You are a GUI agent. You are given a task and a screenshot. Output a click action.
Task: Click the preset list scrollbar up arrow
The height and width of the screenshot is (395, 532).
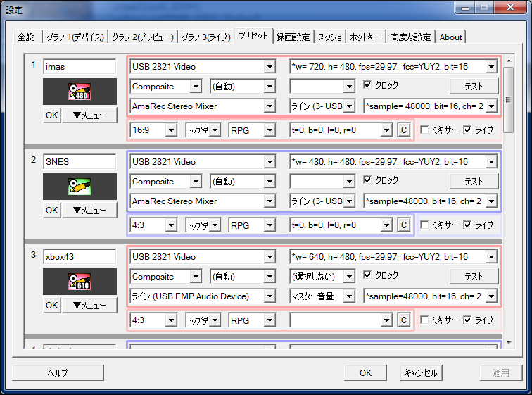509,61
